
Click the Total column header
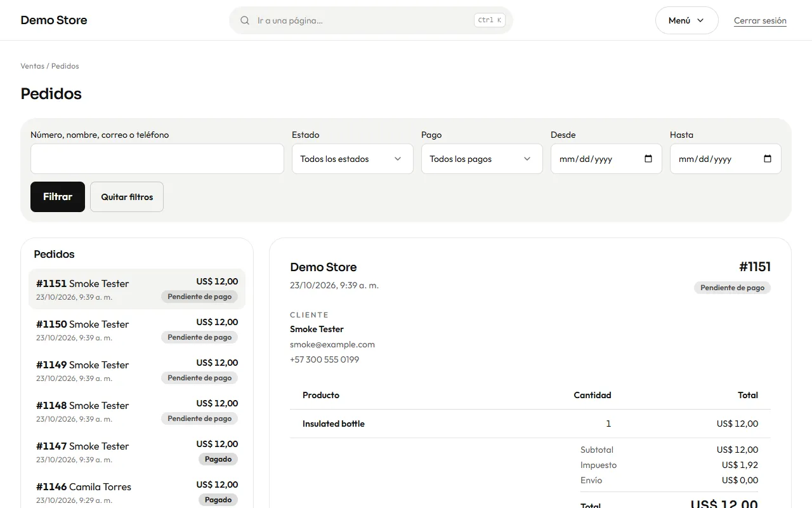coord(748,395)
